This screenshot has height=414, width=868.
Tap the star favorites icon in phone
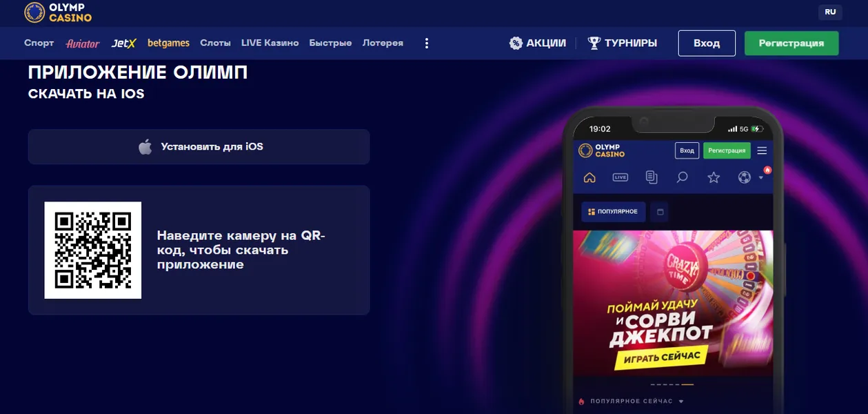[x=714, y=178]
